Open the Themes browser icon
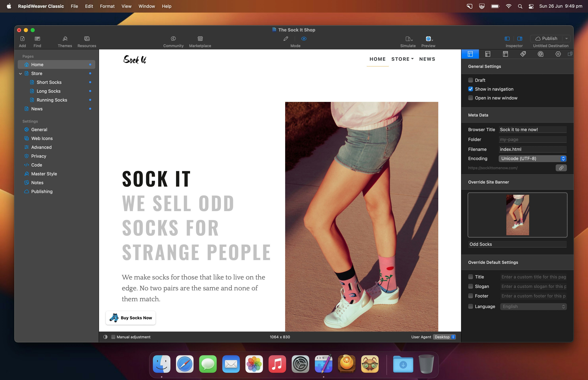Image resolution: width=588 pixels, height=380 pixels. point(65,39)
